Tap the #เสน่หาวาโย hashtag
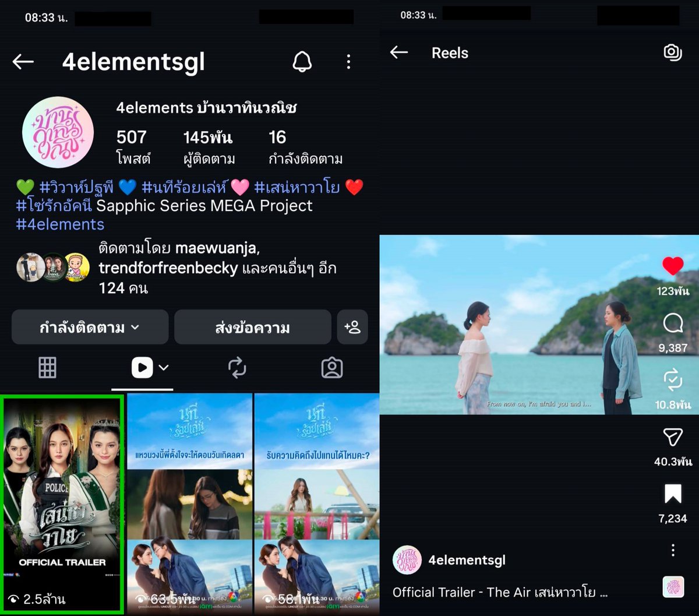The width and height of the screenshot is (699, 616). click(x=298, y=187)
